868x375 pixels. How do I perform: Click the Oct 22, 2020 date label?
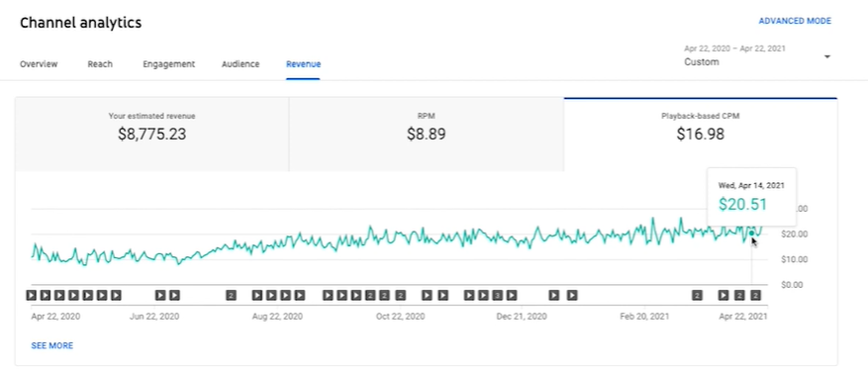(400, 317)
